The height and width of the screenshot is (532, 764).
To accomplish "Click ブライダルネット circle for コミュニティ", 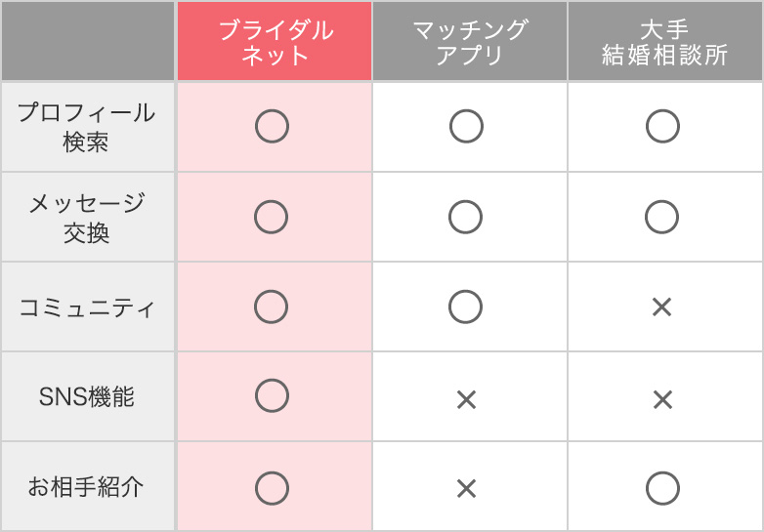I will click(272, 307).
